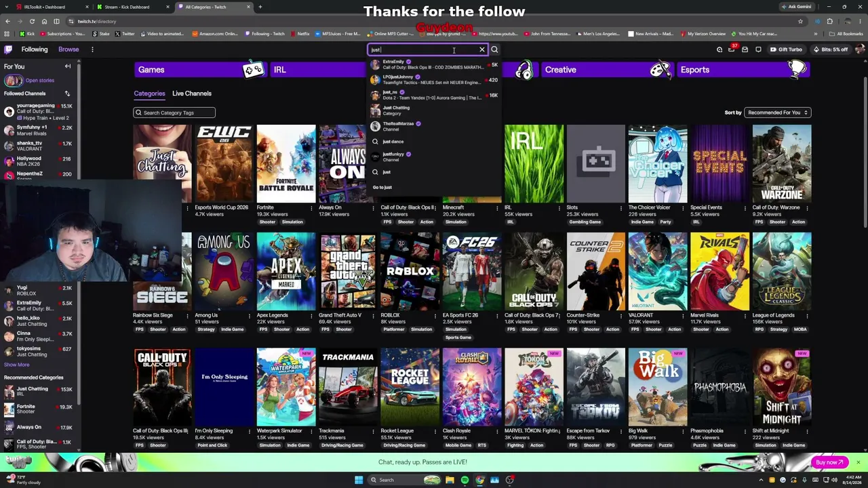Select the Categories tab

click(x=149, y=94)
